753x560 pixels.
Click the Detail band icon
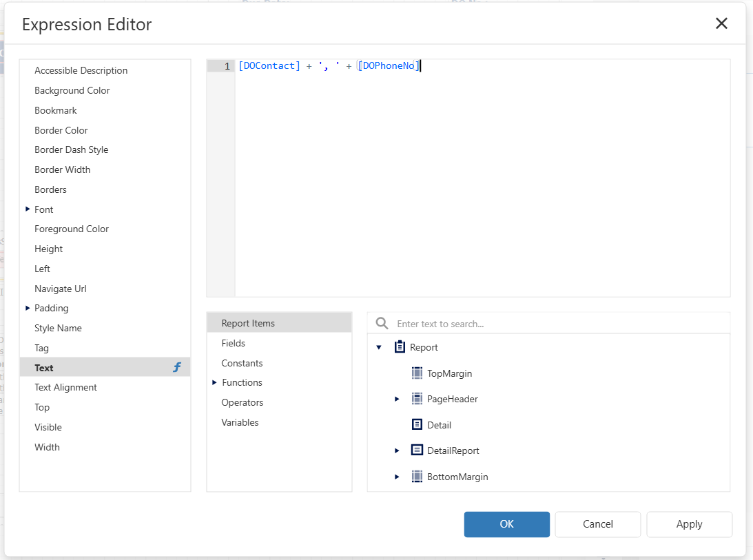[417, 425]
